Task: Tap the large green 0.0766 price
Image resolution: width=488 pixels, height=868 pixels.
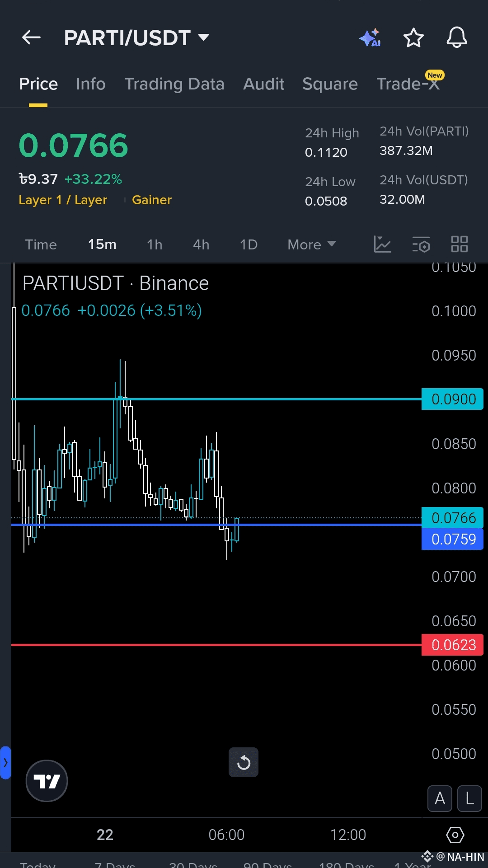Action: coord(74,146)
